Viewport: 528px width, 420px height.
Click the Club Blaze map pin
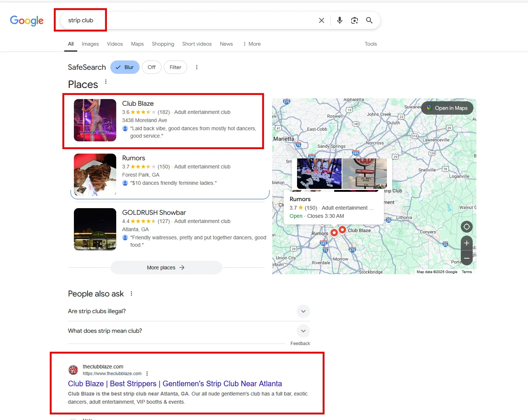pyautogui.click(x=342, y=230)
